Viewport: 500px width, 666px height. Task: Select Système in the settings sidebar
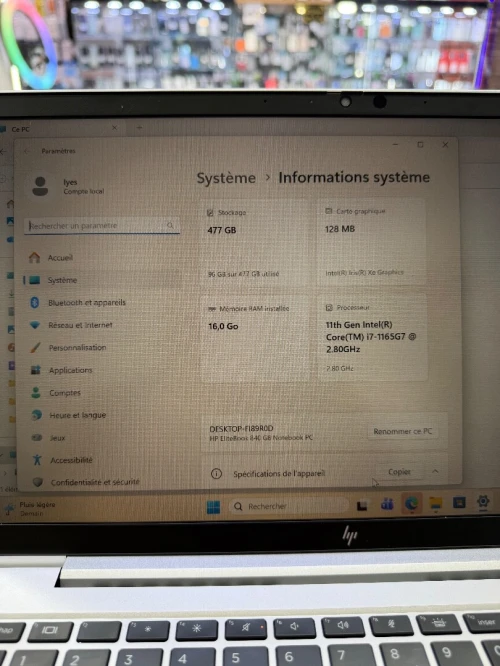pyautogui.click(x=102, y=280)
